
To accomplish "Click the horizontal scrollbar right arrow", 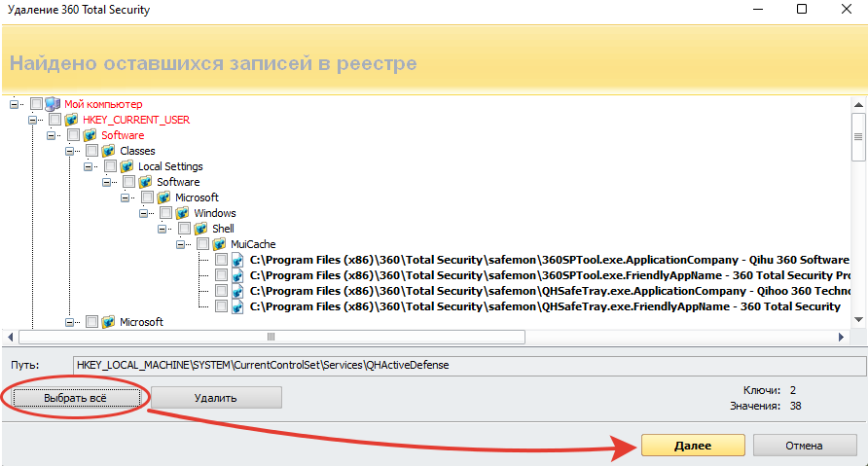I will (842, 337).
